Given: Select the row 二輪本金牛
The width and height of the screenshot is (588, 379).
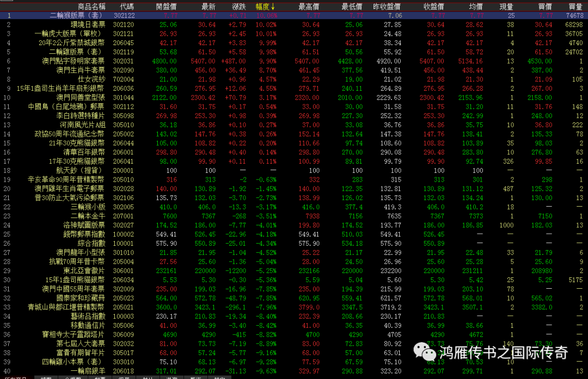Looking at the screenshot, I should [x=294, y=216].
